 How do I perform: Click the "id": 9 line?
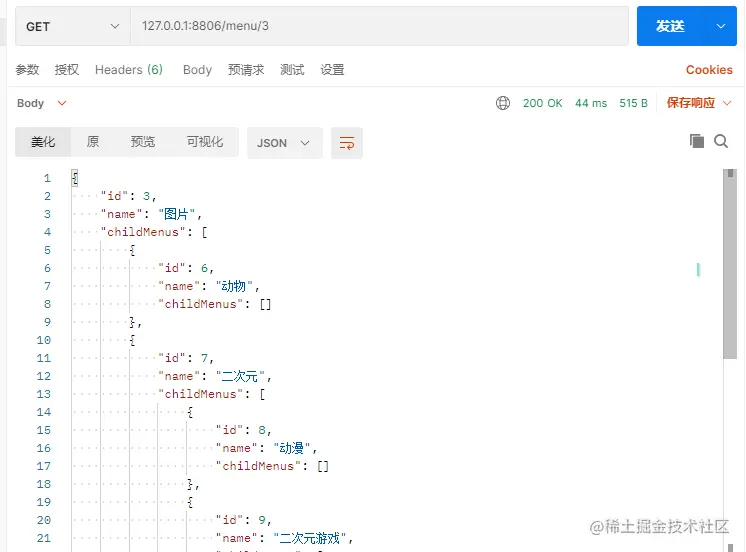(244, 520)
